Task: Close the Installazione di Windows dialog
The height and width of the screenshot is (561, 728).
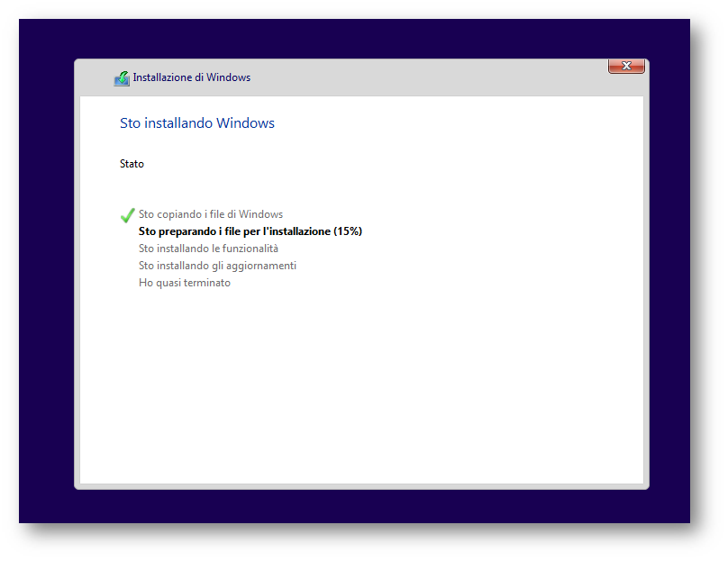Action: coord(626,66)
